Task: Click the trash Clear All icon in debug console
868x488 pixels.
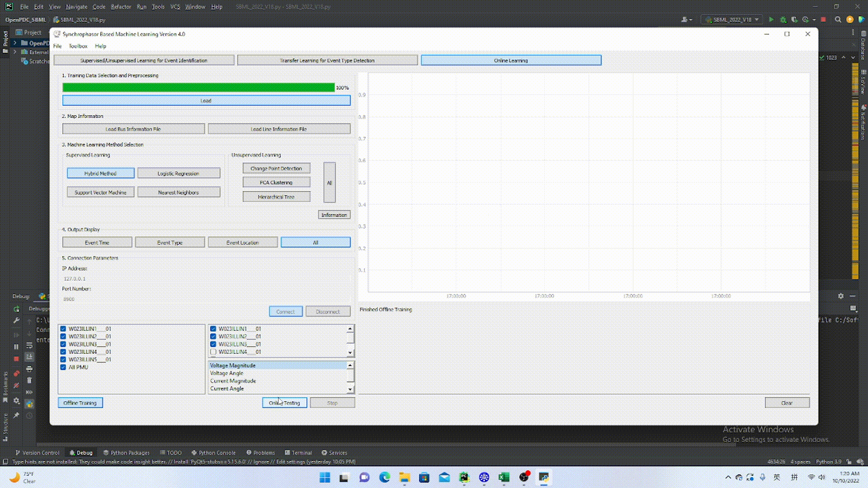Action: click(x=29, y=380)
